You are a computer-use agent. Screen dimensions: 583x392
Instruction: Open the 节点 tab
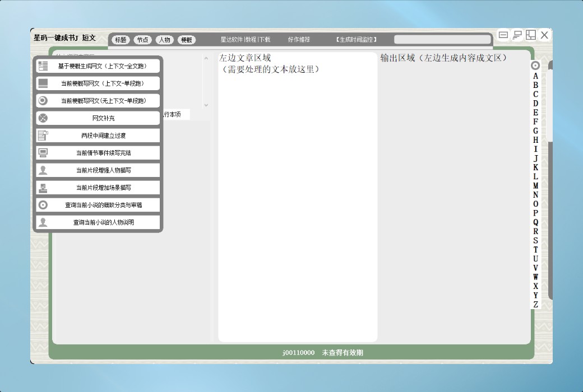(142, 40)
